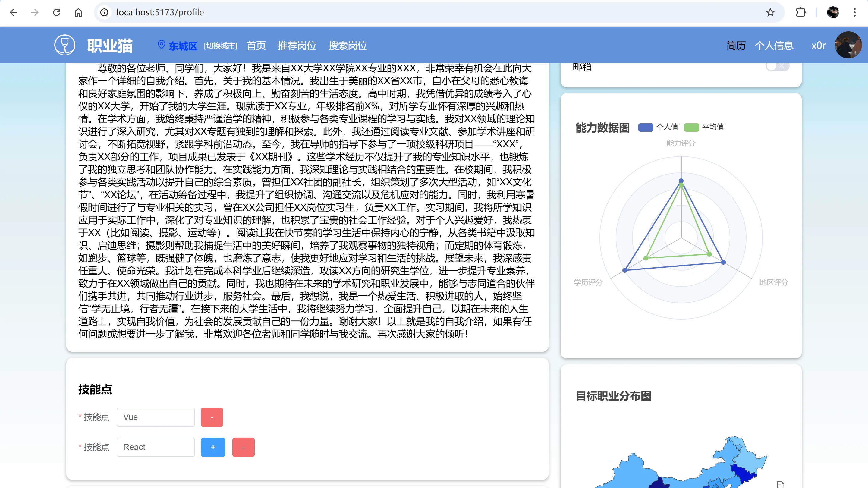868x488 pixels.
Task: Click the data view document icon on map
Action: (x=780, y=484)
